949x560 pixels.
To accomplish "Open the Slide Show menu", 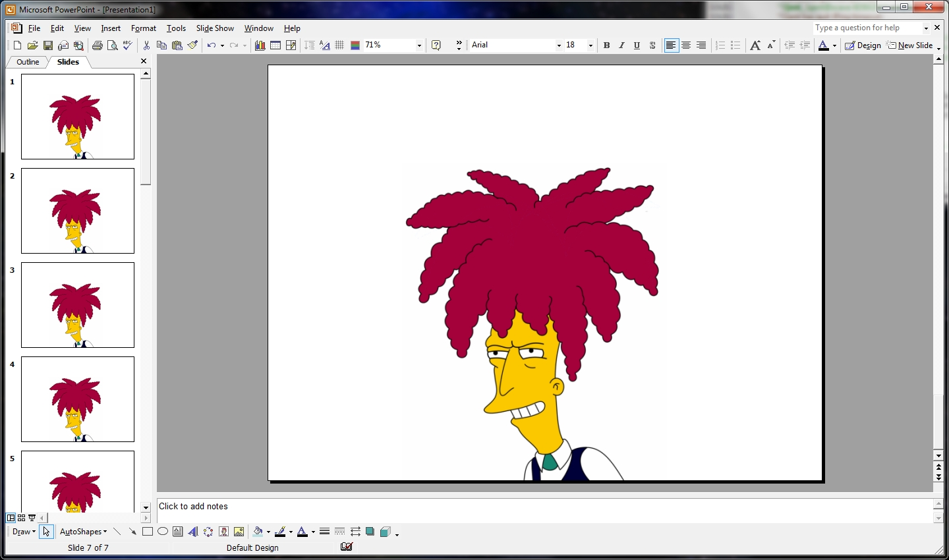I will pos(215,28).
